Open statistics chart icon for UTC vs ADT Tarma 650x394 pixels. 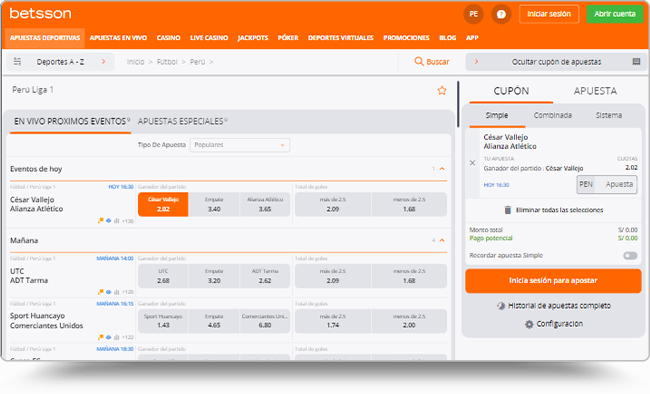coord(116,292)
